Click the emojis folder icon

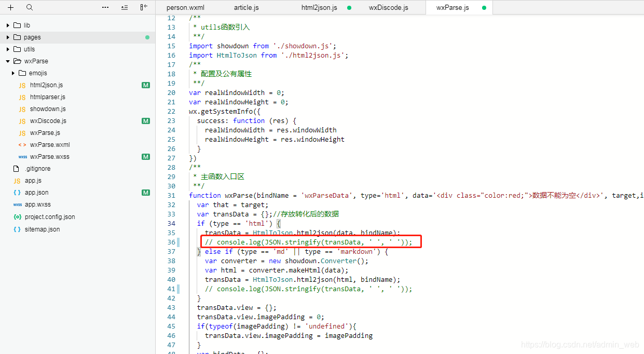pyautogui.click(x=22, y=73)
